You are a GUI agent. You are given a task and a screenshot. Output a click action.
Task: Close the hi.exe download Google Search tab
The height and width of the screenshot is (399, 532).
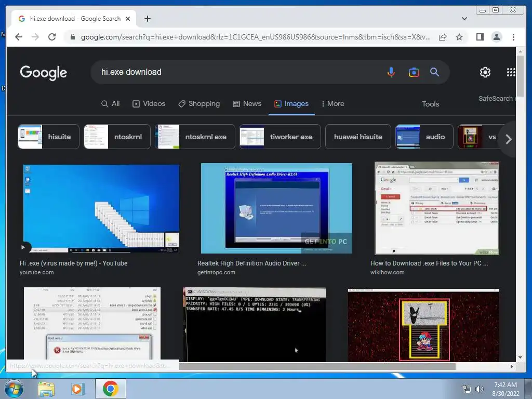click(x=128, y=19)
